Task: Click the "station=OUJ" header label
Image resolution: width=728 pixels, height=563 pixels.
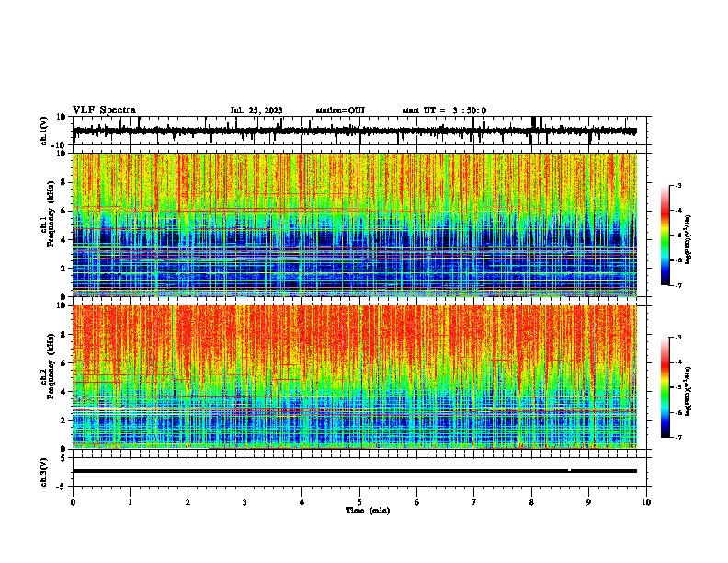Action: [340, 110]
